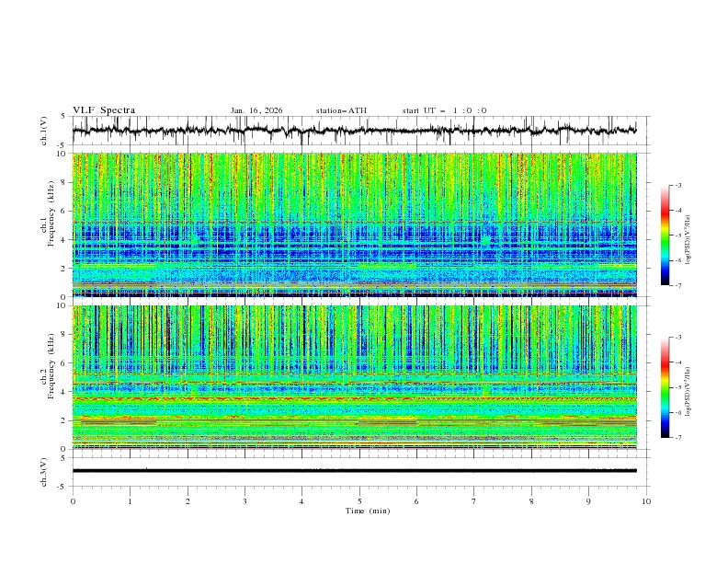Click the "9" tick on the time axis
This screenshot has height=563, width=728.
coord(588,501)
